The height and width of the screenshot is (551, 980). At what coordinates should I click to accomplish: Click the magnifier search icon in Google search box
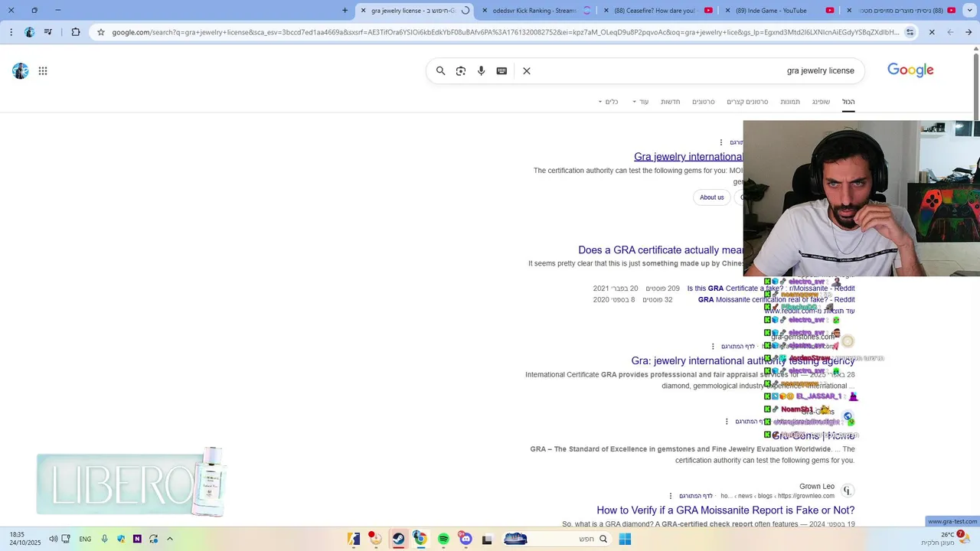[440, 70]
